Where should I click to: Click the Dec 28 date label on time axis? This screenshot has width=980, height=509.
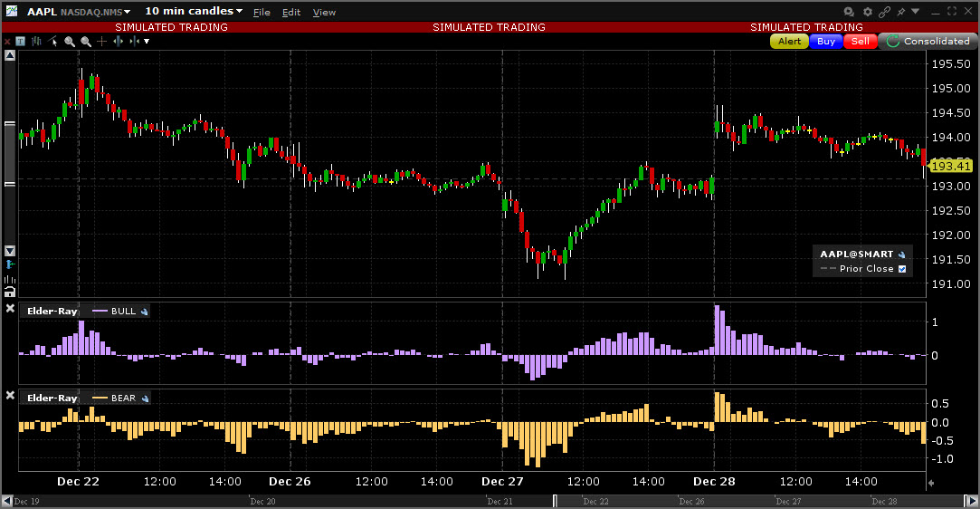pos(714,482)
